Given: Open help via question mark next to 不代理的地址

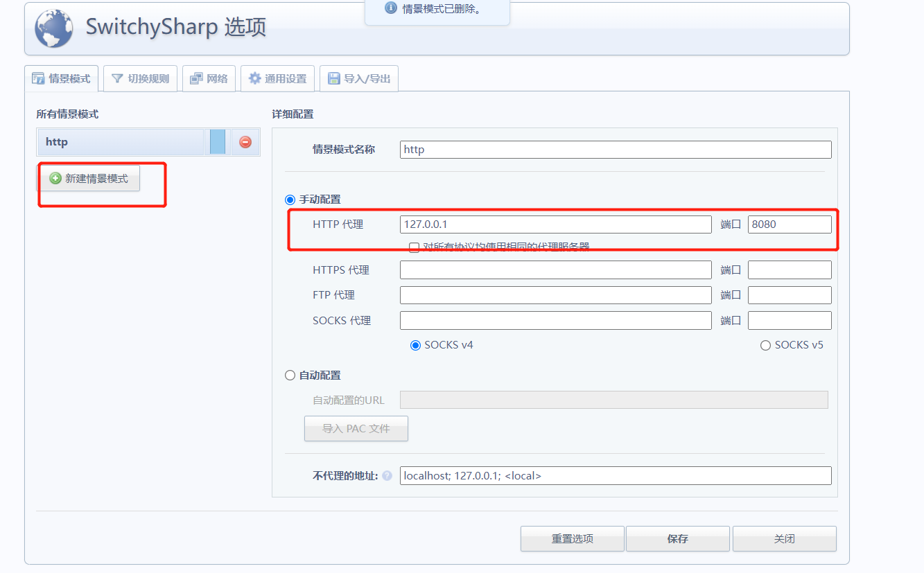Looking at the screenshot, I should tap(387, 476).
